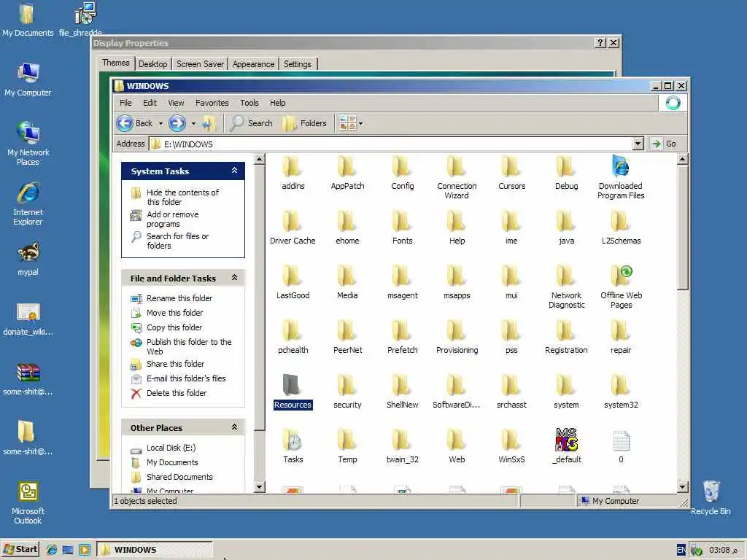Collapse the Other Places panel
747x560 pixels.
click(234, 427)
